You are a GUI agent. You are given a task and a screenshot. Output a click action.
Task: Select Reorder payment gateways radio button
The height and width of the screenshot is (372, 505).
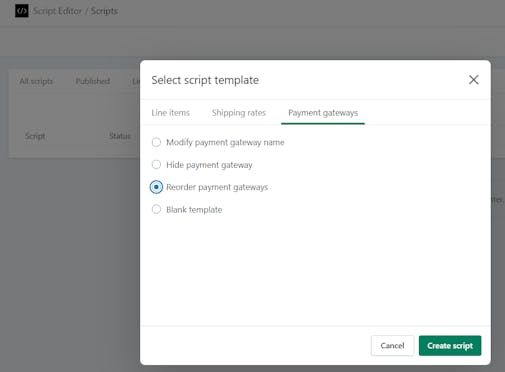tap(156, 187)
